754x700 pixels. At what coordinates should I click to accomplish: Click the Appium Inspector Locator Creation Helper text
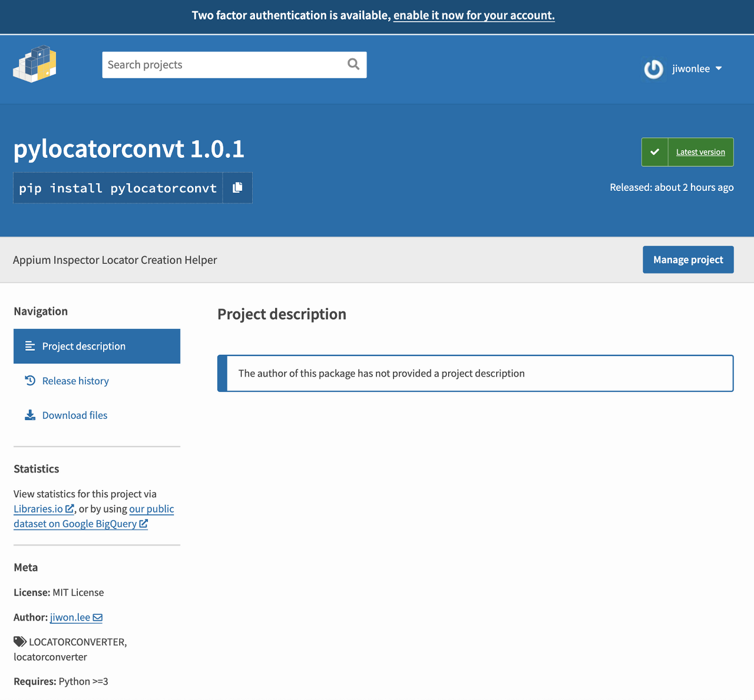tap(115, 260)
